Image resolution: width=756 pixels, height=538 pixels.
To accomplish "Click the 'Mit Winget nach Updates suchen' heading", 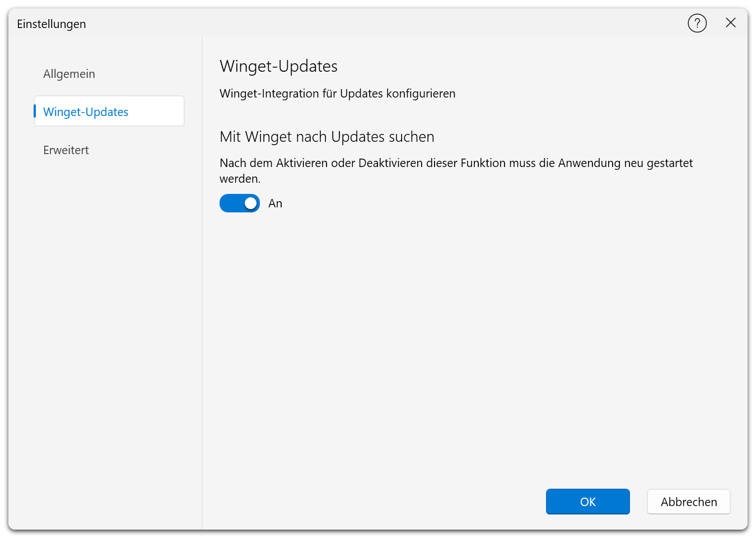I will [327, 137].
